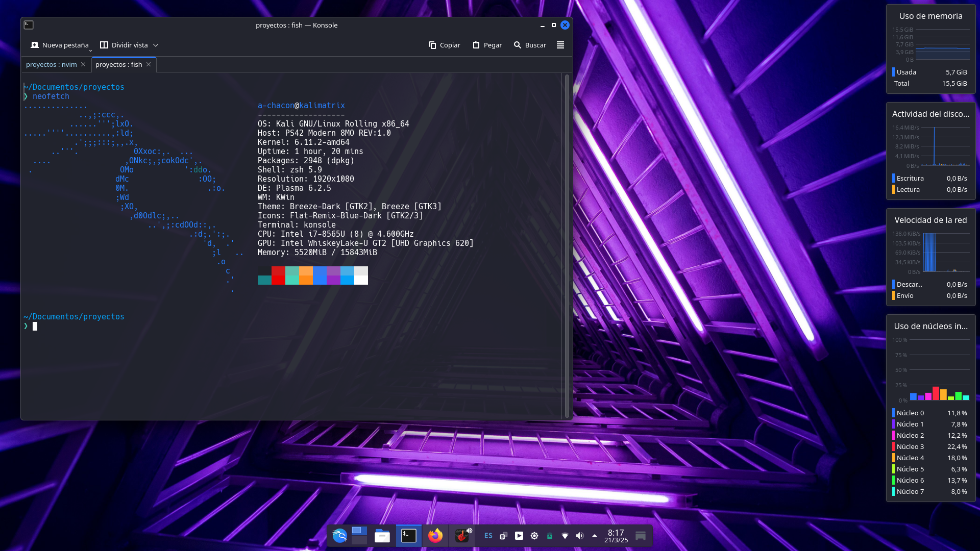Click the Konsole window menu icon in titlebar
This screenshot has height=551, width=980.
click(x=29, y=25)
